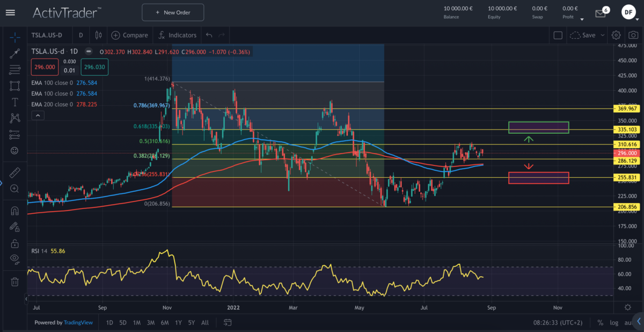Activate the zoom in tool
Viewport: 644px width, 332px height.
coord(15,189)
